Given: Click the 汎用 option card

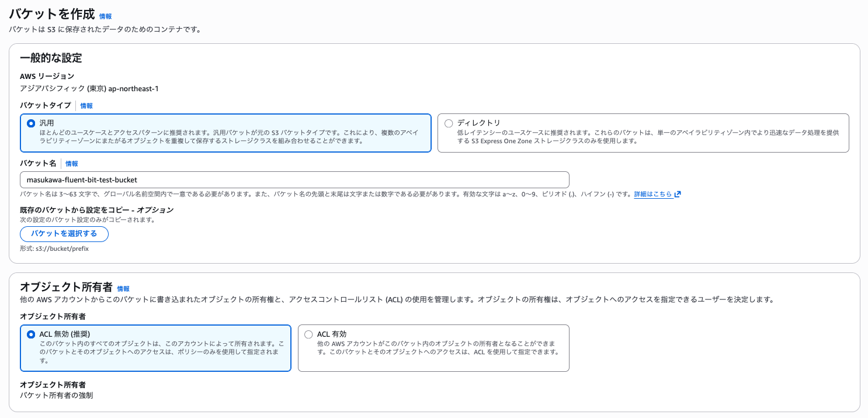Looking at the screenshot, I should [x=225, y=134].
